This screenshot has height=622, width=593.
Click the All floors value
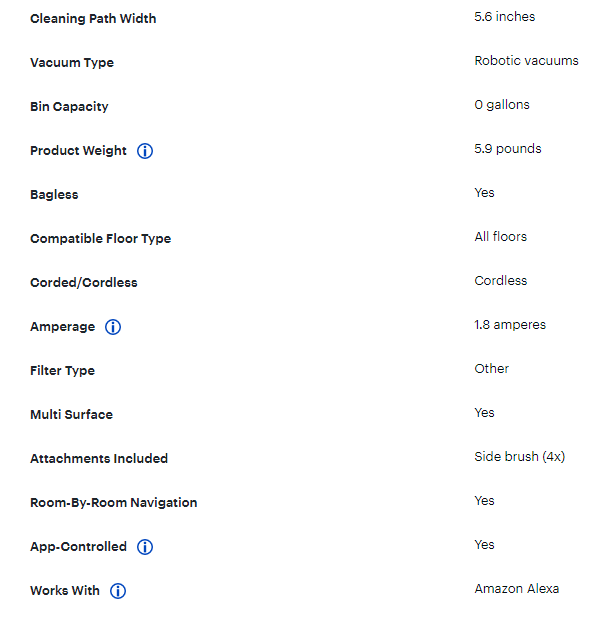coord(501,237)
